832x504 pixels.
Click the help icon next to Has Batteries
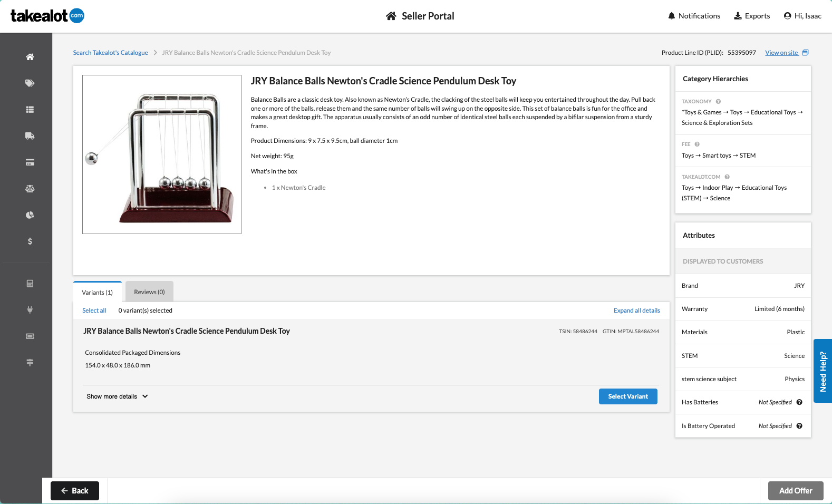(x=799, y=402)
